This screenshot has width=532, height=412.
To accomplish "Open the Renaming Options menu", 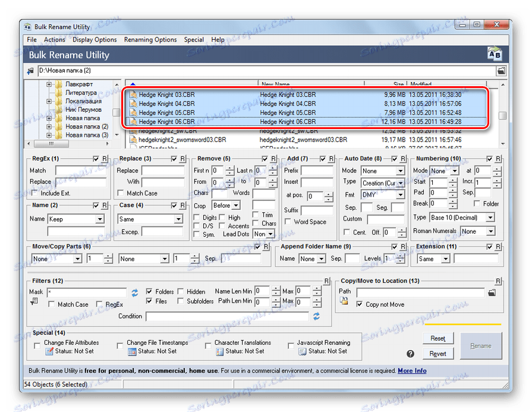I will point(150,40).
